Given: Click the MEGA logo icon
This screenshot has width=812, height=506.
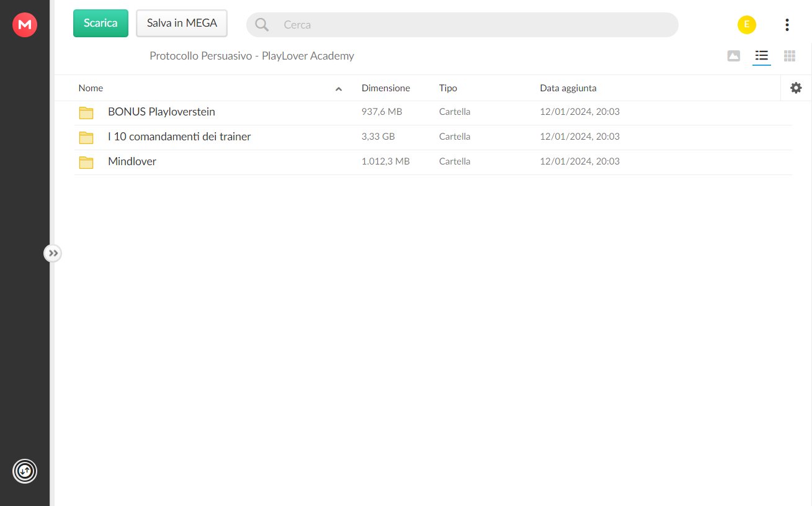Looking at the screenshot, I should [x=25, y=25].
